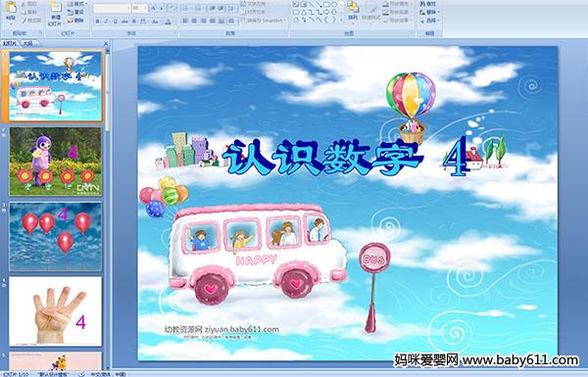588x377 pixels.
Task: Open the font name dropdown
Action: coord(112,8)
